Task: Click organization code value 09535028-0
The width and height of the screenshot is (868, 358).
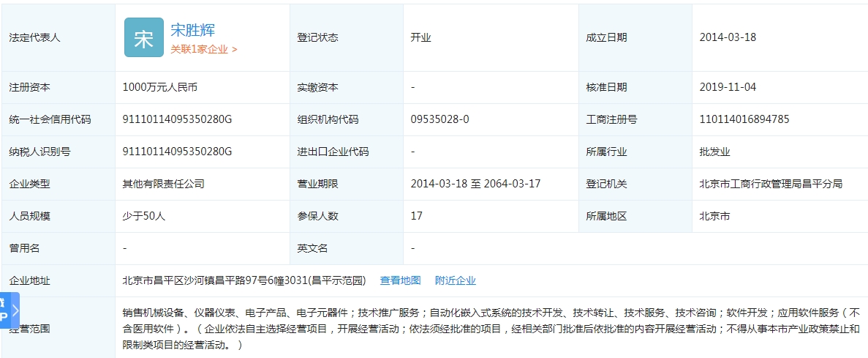Action: point(440,119)
